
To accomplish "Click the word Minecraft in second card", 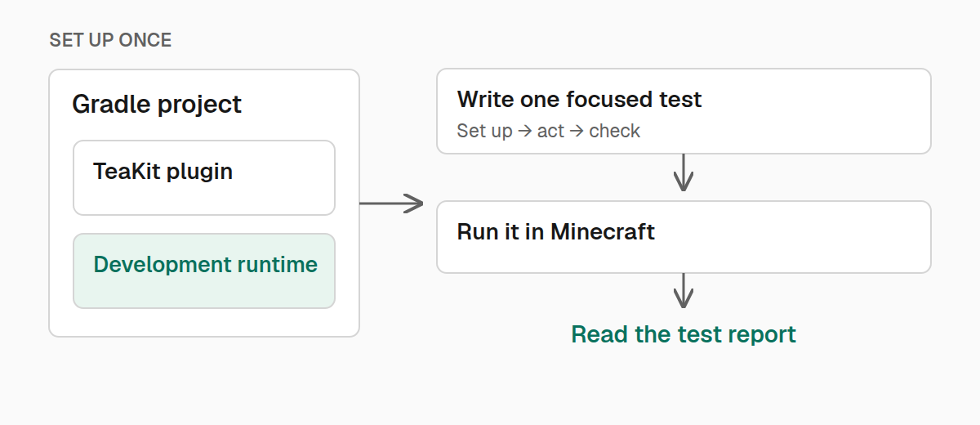I will tap(603, 231).
